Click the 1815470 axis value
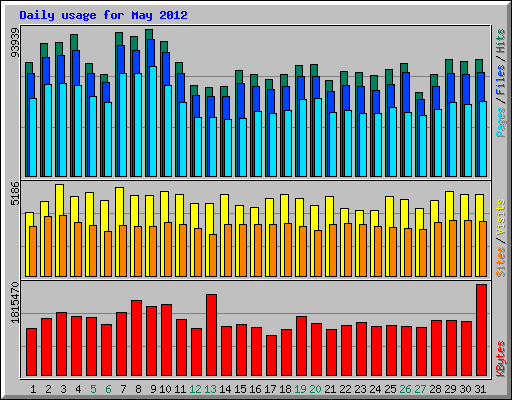Viewport: 512px width, 400px height. (15, 303)
